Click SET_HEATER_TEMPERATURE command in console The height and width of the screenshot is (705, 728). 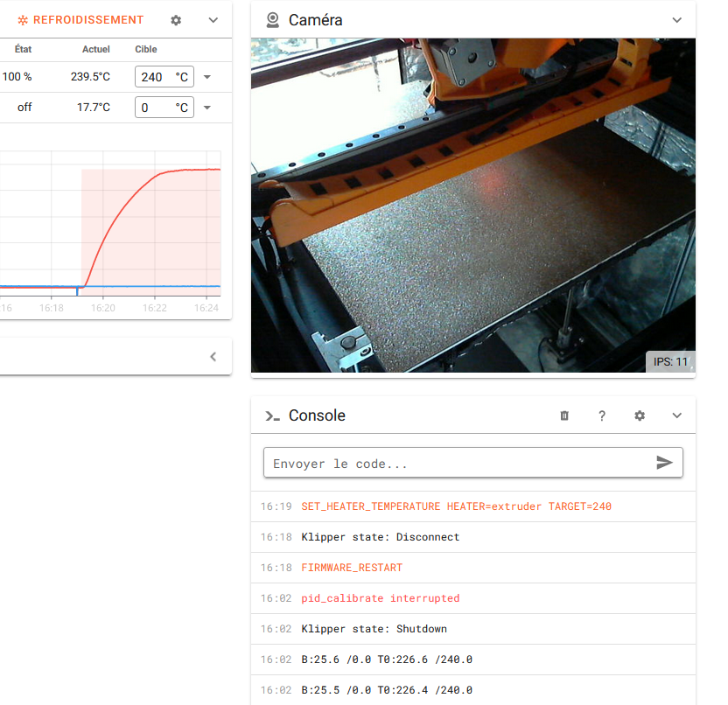pos(457,506)
